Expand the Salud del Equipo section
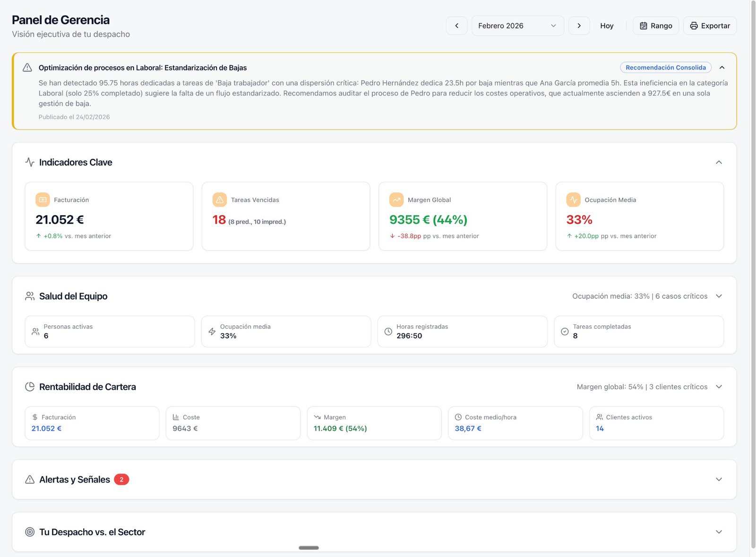This screenshot has height=557, width=756. click(x=719, y=296)
